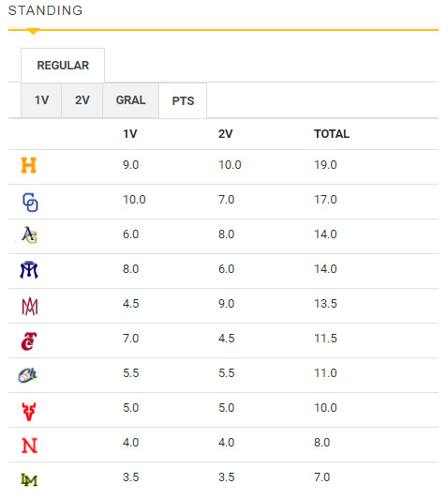Click the yellow marker under STANDING heading

click(x=33, y=32)
